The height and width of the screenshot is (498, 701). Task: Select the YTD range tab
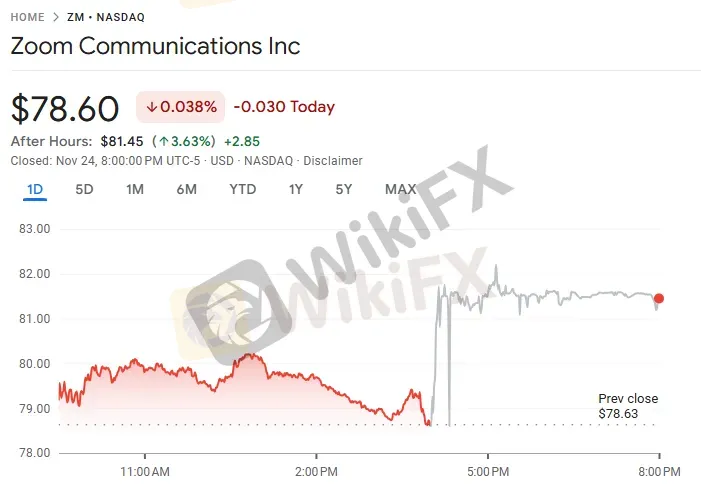pos(242,189)
